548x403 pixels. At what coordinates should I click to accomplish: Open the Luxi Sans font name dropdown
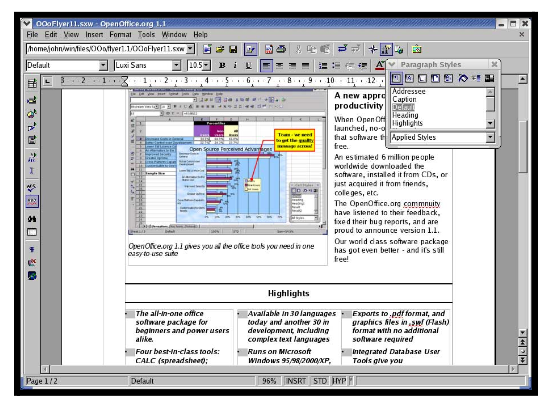coord(176,65)
